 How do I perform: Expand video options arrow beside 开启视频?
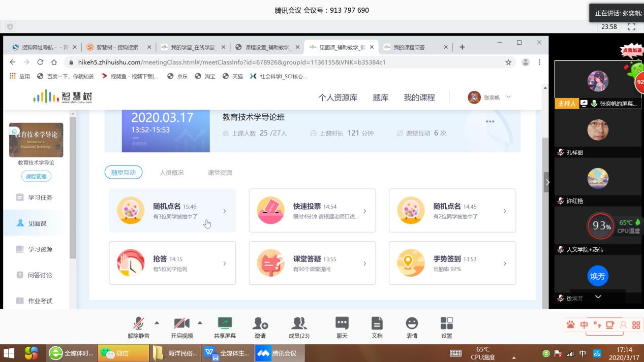click(x=200, y=322)
